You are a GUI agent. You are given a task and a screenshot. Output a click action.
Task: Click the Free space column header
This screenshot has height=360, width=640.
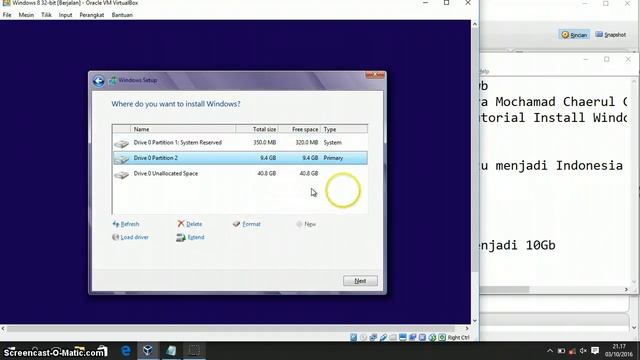pos(300,129)
